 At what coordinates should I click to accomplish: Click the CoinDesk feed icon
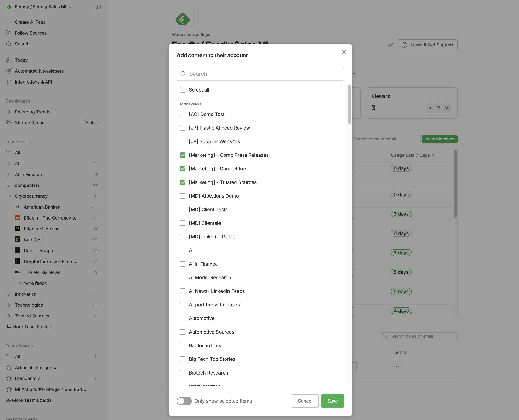[x=18, y=240]
